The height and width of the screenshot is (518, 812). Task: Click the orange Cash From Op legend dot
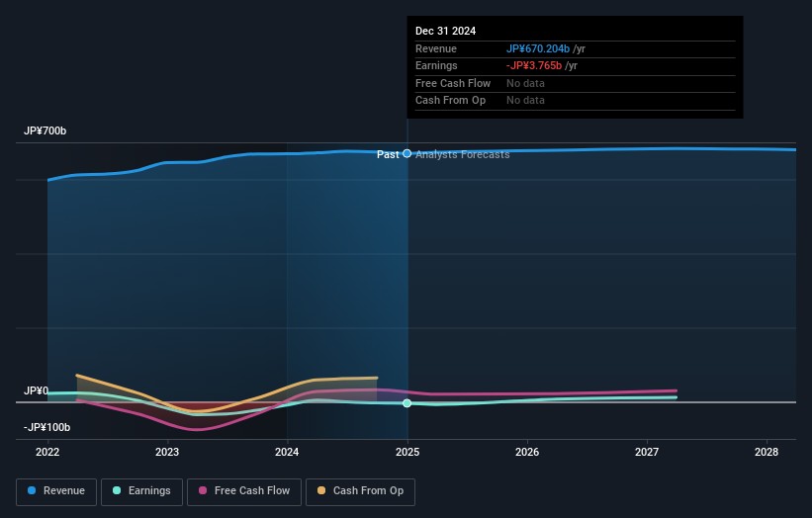tap(322, 490)
